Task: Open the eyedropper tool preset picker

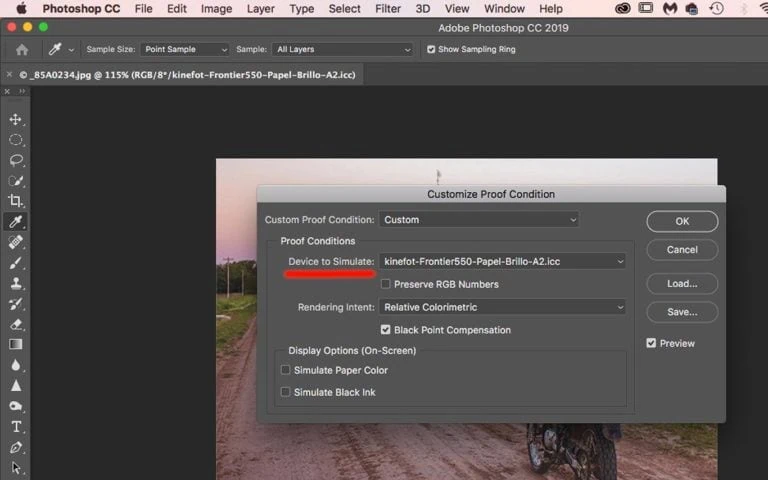Action: click(x=72, y=50)
